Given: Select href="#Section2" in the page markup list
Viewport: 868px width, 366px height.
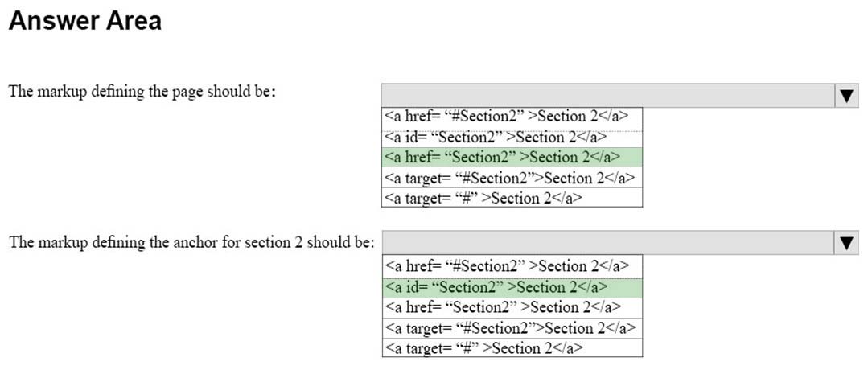Looking at the screenshot, I should (512, 117).
